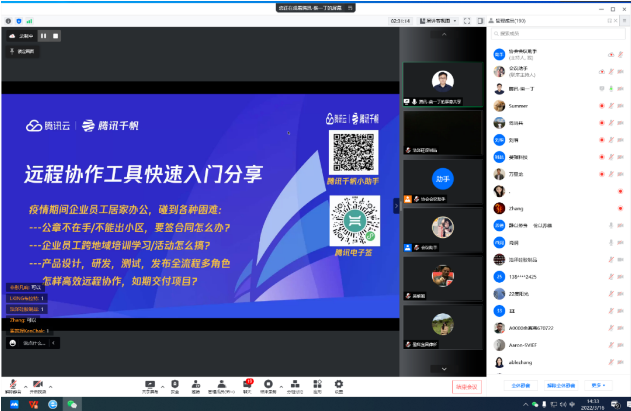Collapse the video strip with side arrow
Screen dimensions: 631x411
click(396, 206)
